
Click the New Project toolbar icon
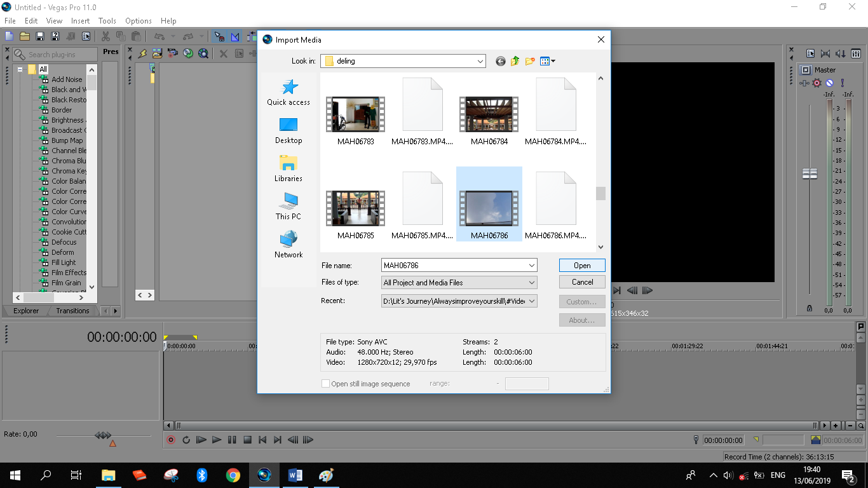coord(9,36)
